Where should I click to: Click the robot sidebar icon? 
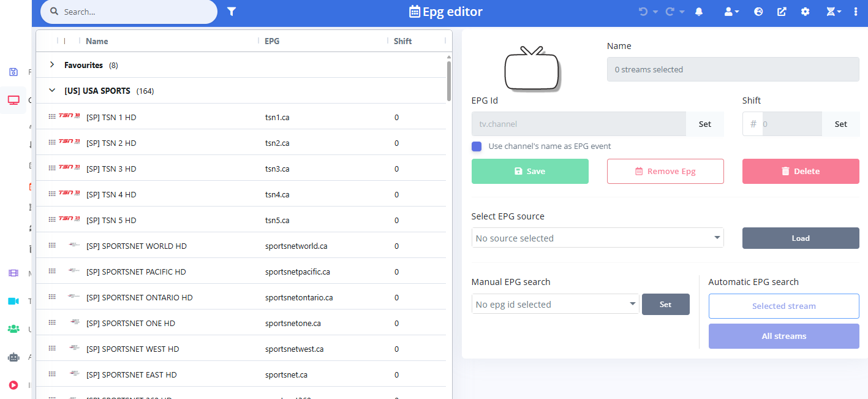pyautogui.click(x=13, y=357)
